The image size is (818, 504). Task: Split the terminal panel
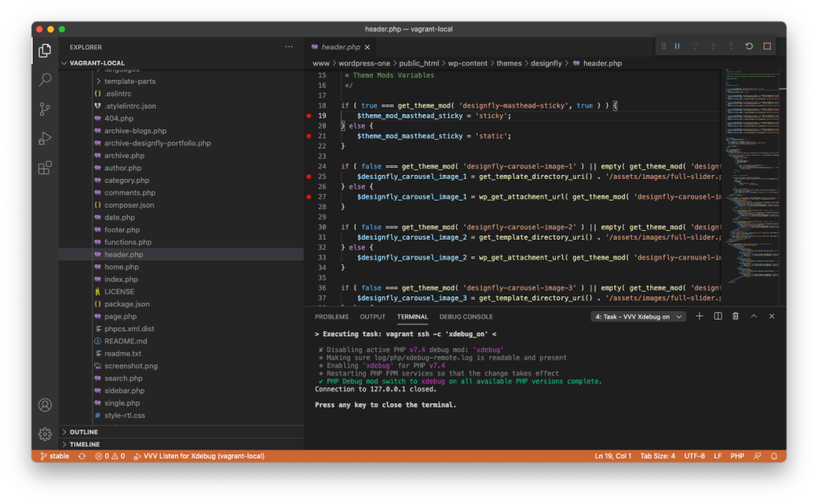717,316
